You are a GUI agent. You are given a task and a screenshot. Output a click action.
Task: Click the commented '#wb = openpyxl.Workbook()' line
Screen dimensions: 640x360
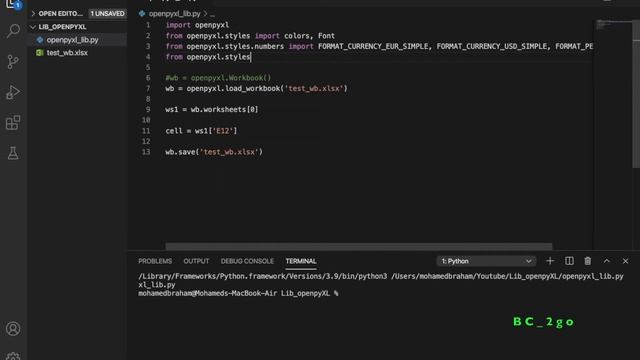(218, 78)
